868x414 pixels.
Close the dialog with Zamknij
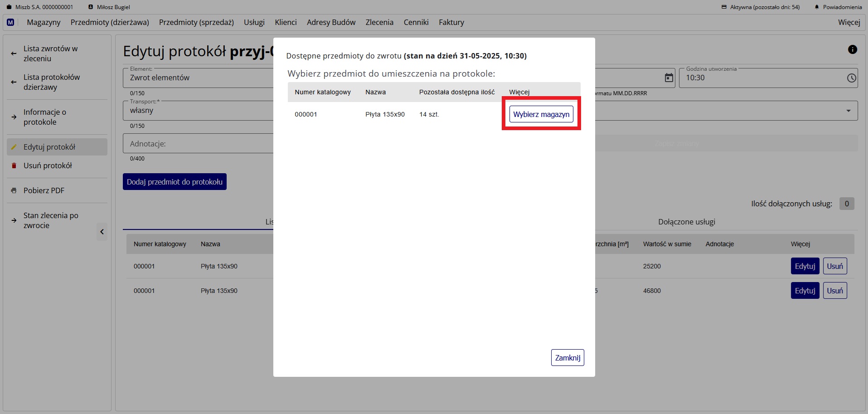(567, 358)
